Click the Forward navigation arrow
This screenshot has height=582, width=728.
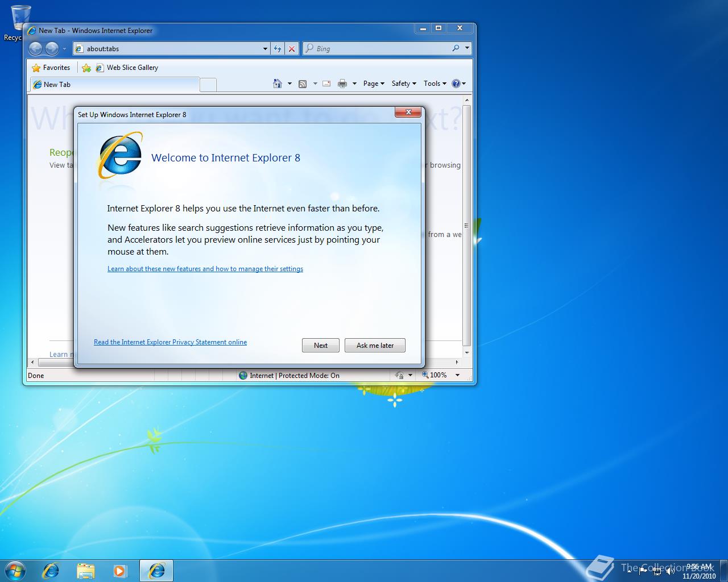[52, 49]
